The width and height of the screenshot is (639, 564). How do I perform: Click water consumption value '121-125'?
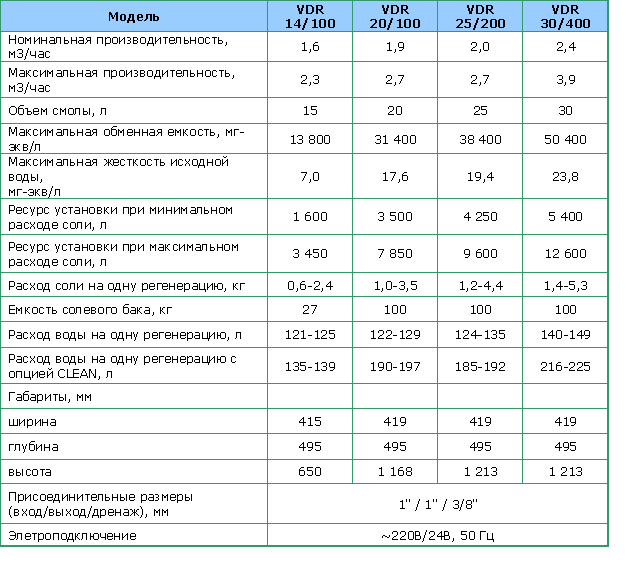point(310,335)
